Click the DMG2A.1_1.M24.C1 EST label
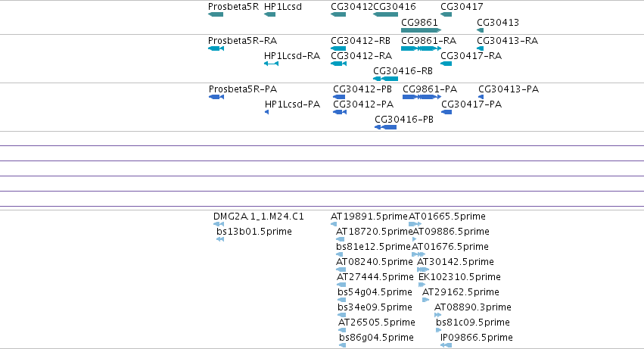This screenshot has height=349, width=644. coord(259,217)
